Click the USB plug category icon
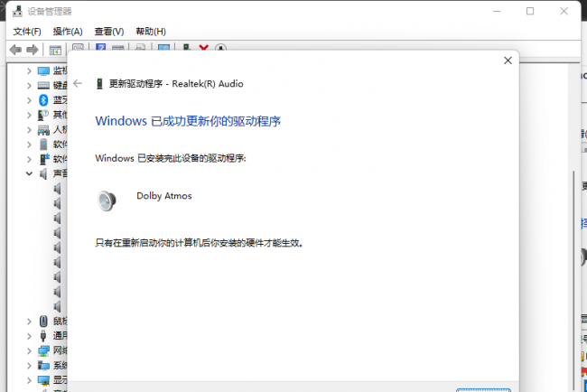 (43, 335)
